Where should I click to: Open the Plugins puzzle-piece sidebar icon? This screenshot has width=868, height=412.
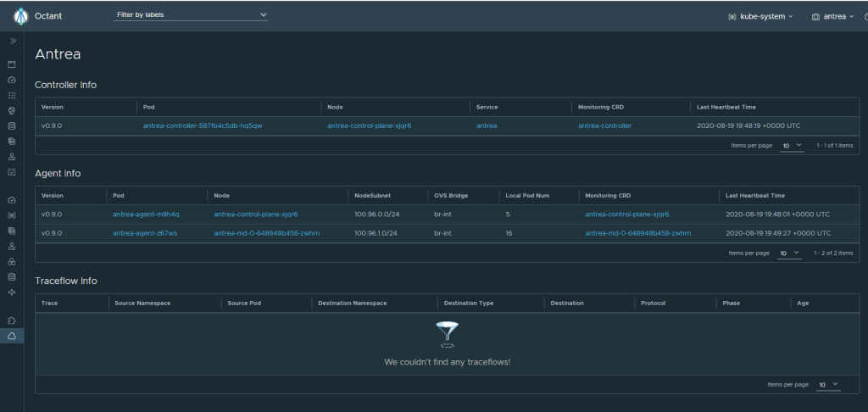point(12,320)
